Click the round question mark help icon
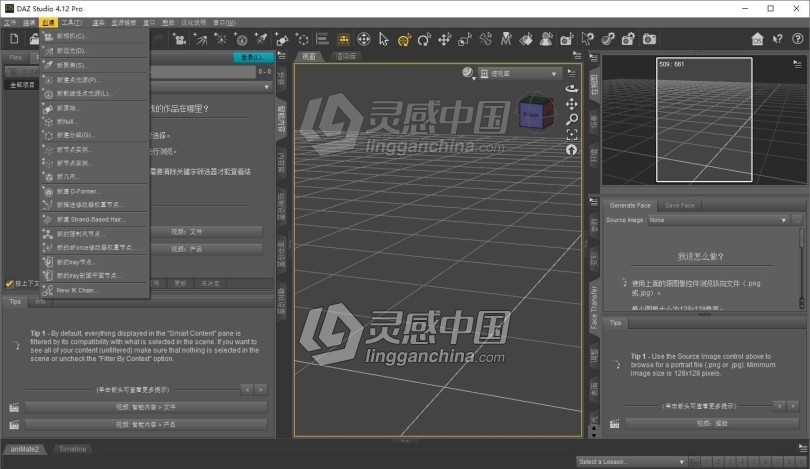The height and width of the screenshot is (469, 810). pyautogui.click(x=798, y=39)
